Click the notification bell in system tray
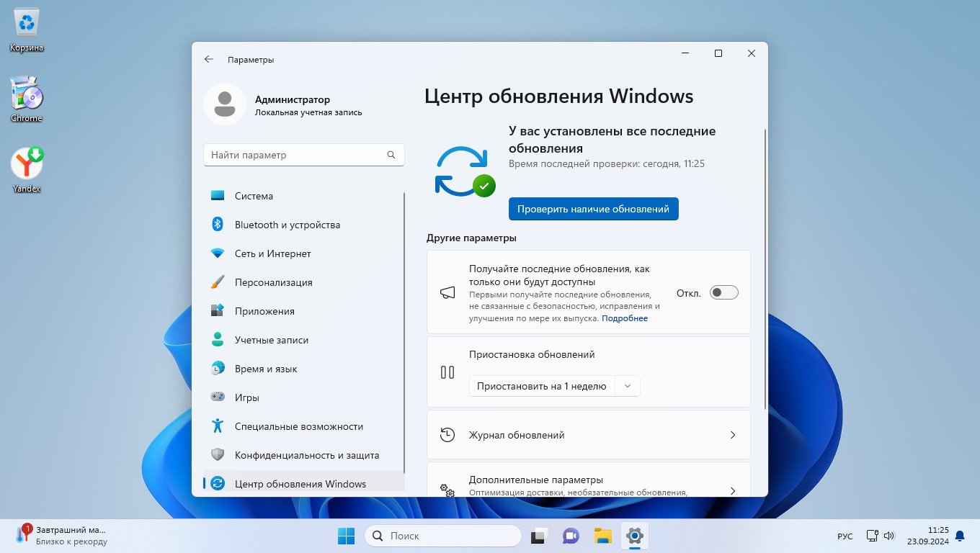 click(959, 536)
